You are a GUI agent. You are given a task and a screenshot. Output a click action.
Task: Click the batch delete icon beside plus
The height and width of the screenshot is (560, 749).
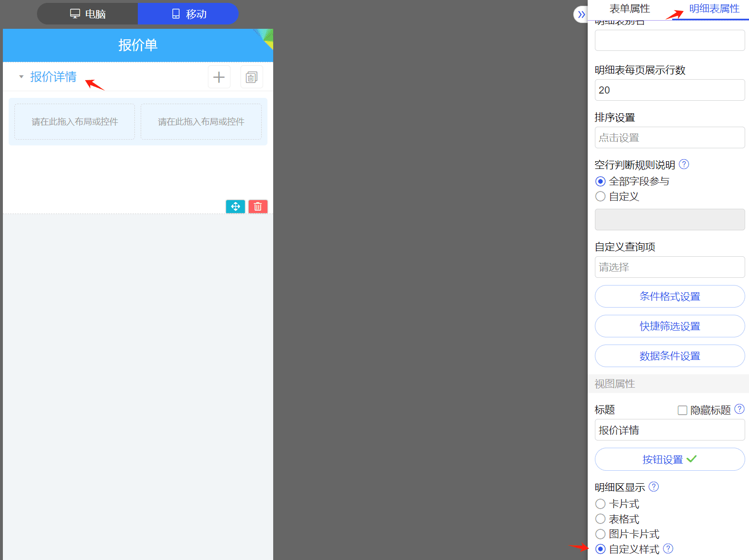coord(252,77)
